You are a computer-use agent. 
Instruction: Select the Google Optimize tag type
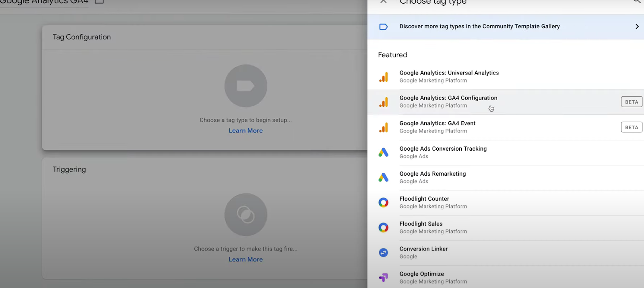(x=506, y=277)
